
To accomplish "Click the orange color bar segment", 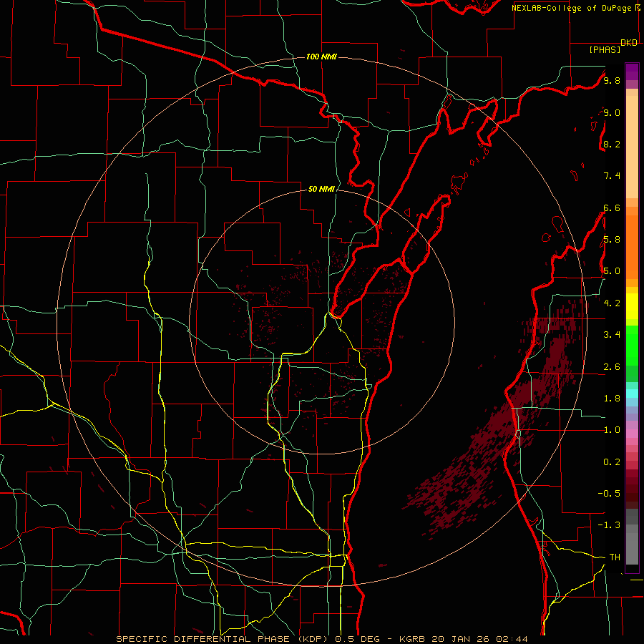I will coord(632,247).
